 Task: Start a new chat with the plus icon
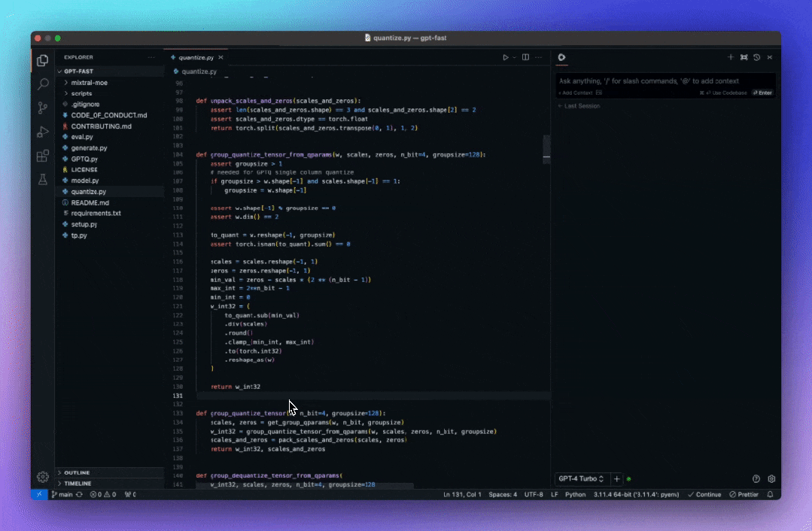click(x=730, y=57)
